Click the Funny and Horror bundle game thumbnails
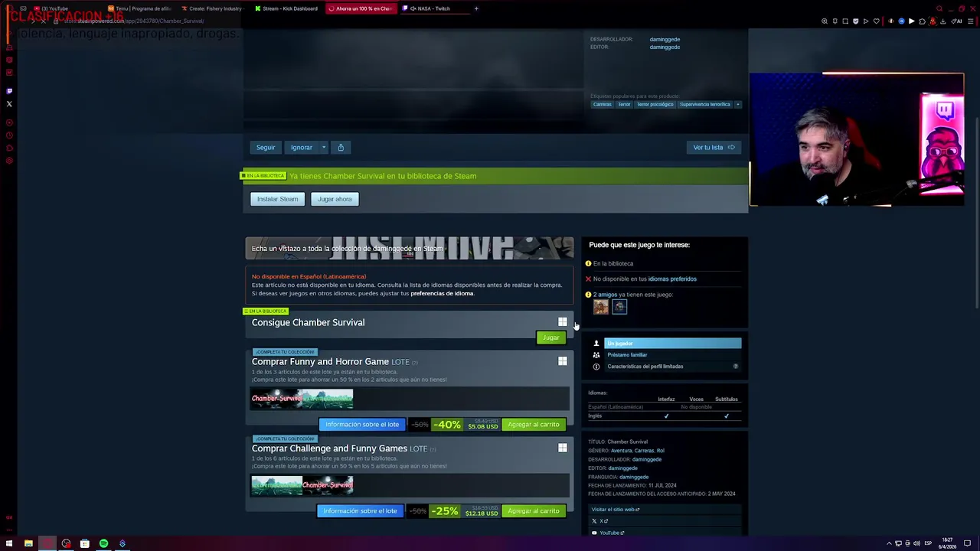 click(x=302, y=398)
